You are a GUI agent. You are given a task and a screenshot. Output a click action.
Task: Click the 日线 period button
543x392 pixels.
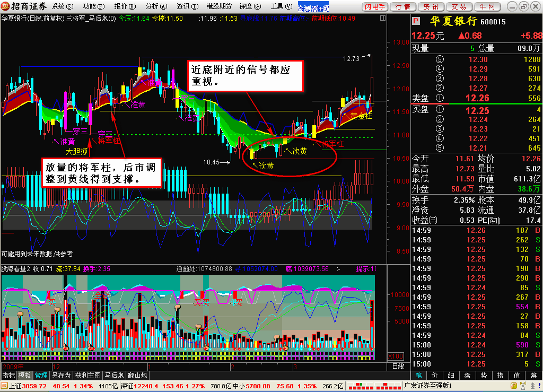pos(399,367)
